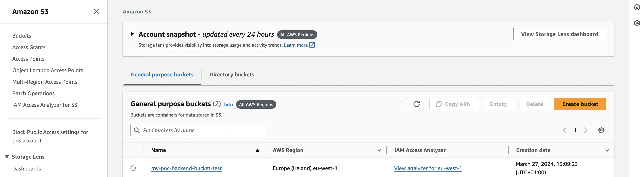This screenshot has width=644, height=177.
Task: Open Object Lambda Access Points
Action: [48, 70]
